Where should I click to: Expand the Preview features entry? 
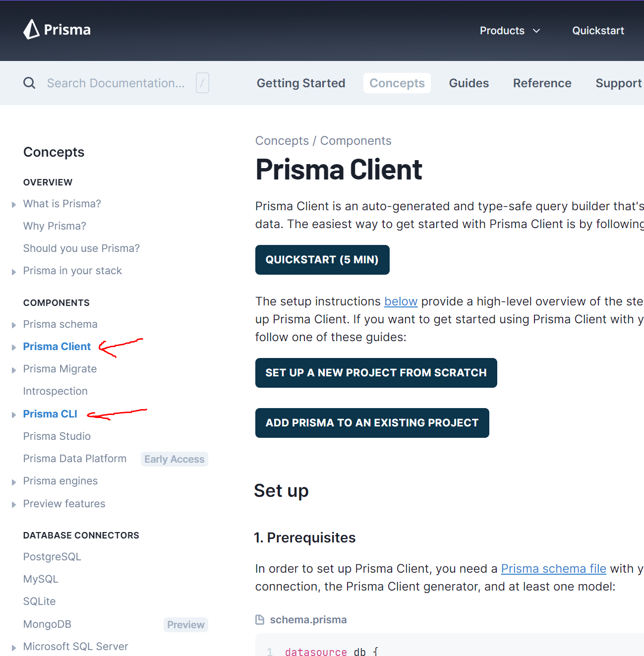click(13, 504)
